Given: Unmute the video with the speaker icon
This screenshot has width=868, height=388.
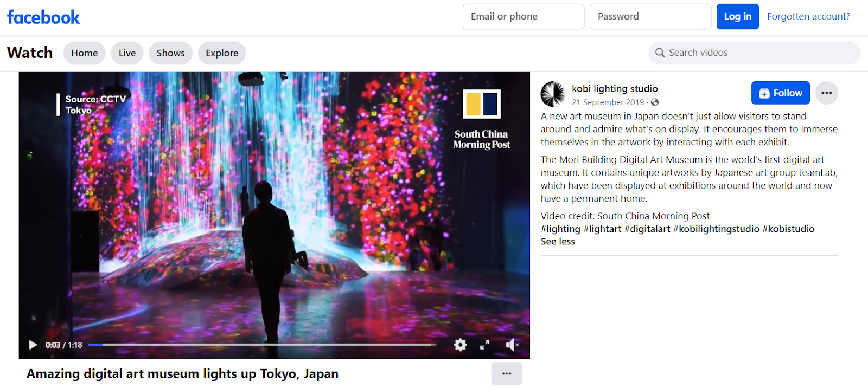Looking at the screenshot, I should [x=512, y=345].
